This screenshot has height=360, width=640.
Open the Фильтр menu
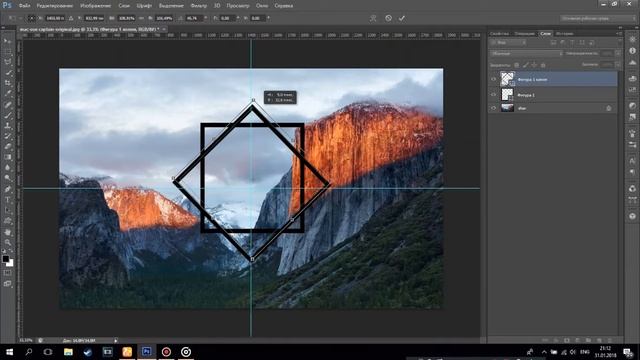click(x=199, y=6)
